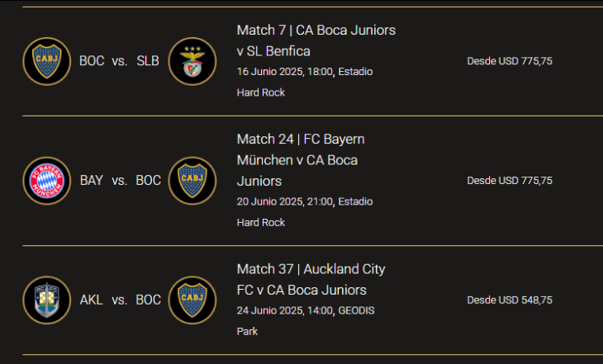Click the Auckland City FC crest icon
This screenshot has height=364, width=603.
[x=47, y=300]
